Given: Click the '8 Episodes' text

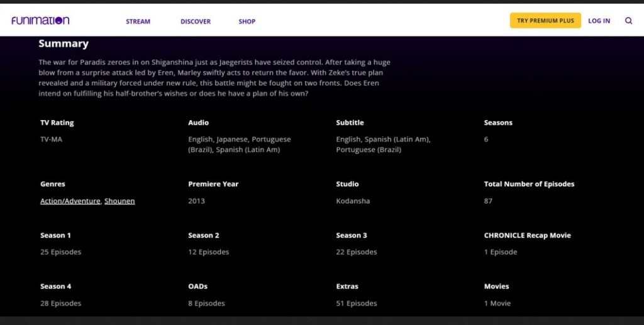Looking at the screenshot, I should pos(206,304).
